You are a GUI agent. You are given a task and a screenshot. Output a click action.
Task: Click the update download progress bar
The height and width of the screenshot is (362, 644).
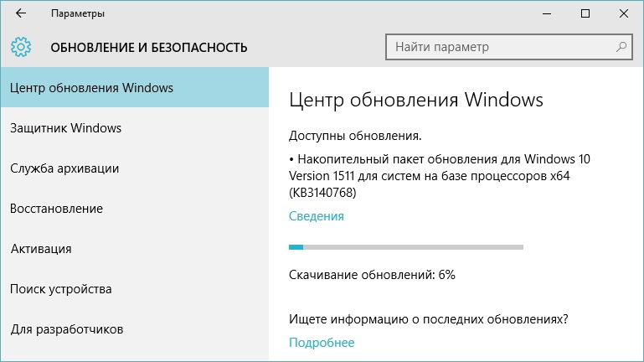tap(406, 247)
